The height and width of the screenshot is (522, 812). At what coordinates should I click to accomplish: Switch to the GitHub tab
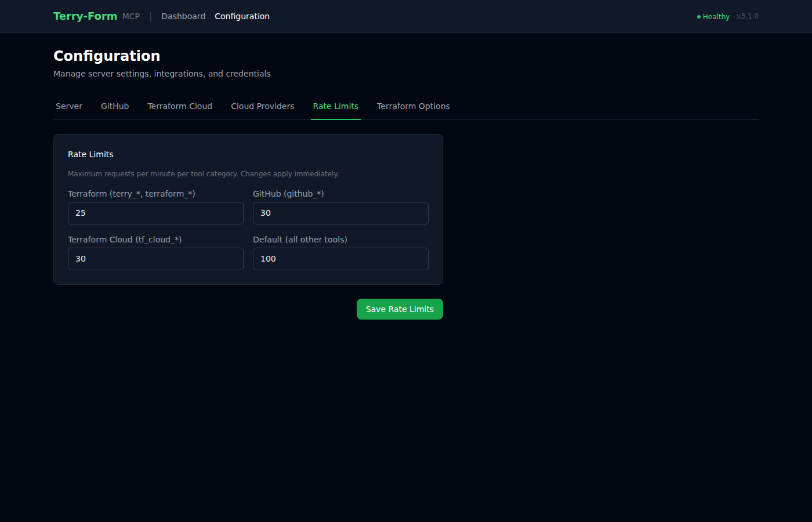pos(115,106)
